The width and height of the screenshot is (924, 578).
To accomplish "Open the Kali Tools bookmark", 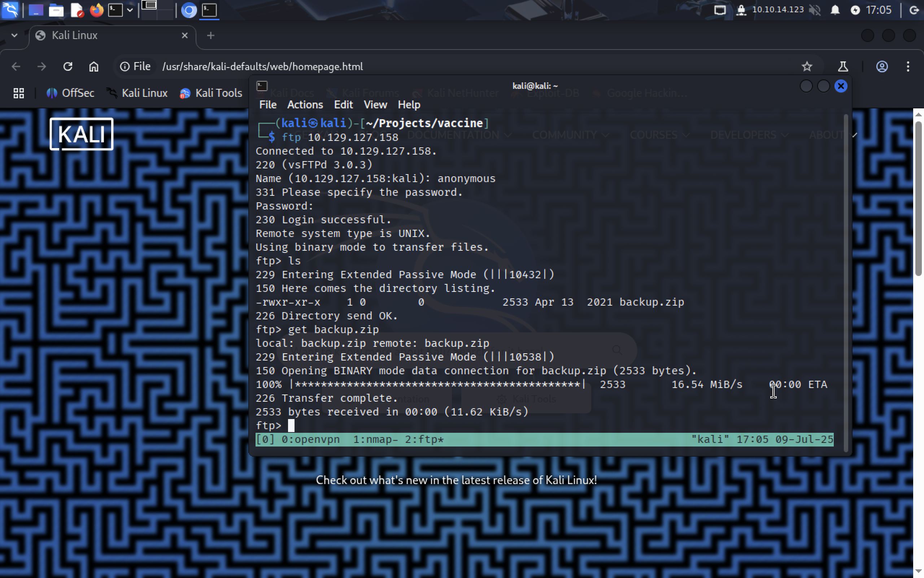I will tap(211, 93).
